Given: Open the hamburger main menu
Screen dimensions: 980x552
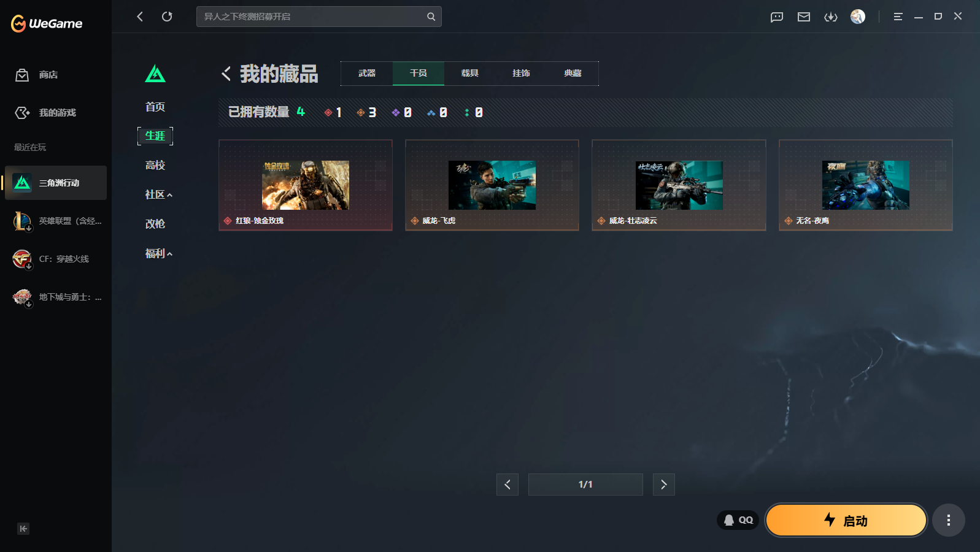Looking at the screenshot, I should click(x=898, y=17).
